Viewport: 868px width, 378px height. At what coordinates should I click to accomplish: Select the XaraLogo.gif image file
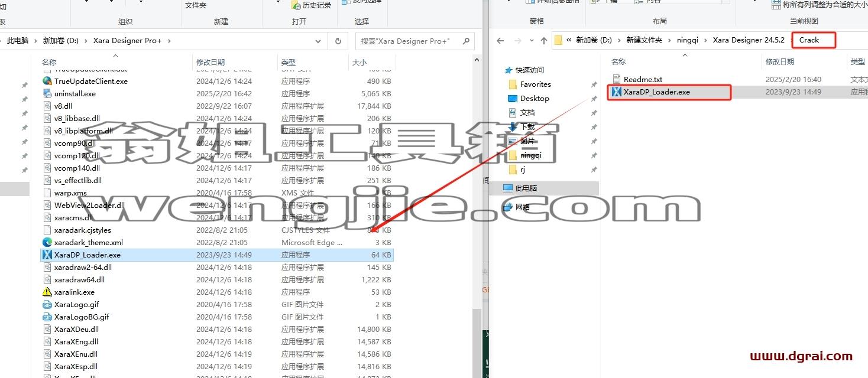(x=77, y=304)
